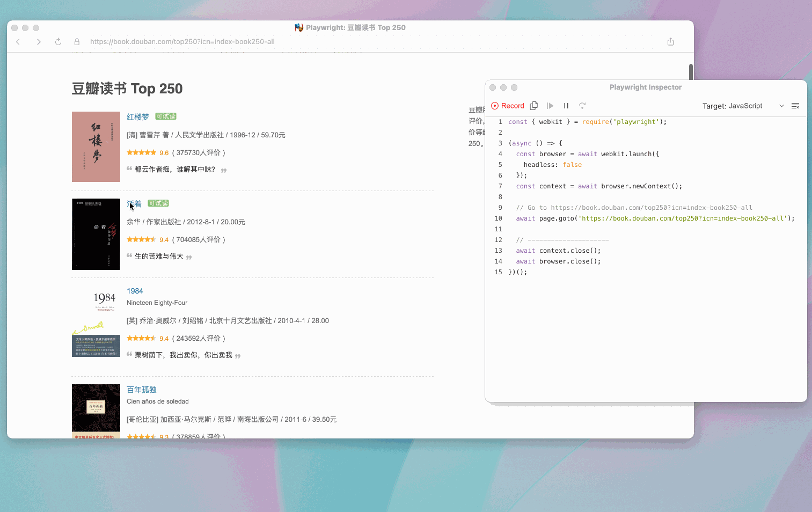Click the 可试读 badge beside 红楼梦

pyautogui.click(x=165, y=116)
